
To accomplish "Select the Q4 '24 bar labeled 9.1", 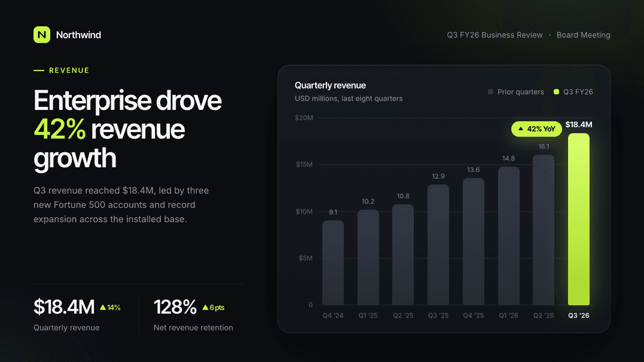I will click(332, 263).
